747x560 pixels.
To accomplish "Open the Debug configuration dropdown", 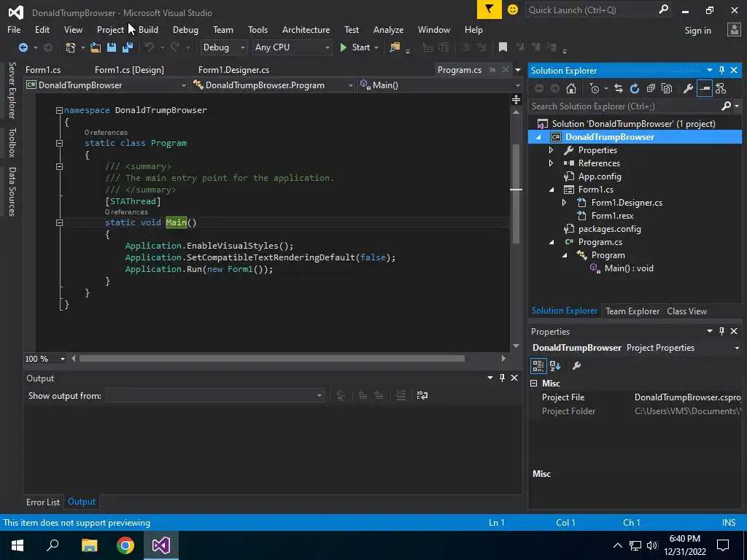I will (x=223, y=47).
